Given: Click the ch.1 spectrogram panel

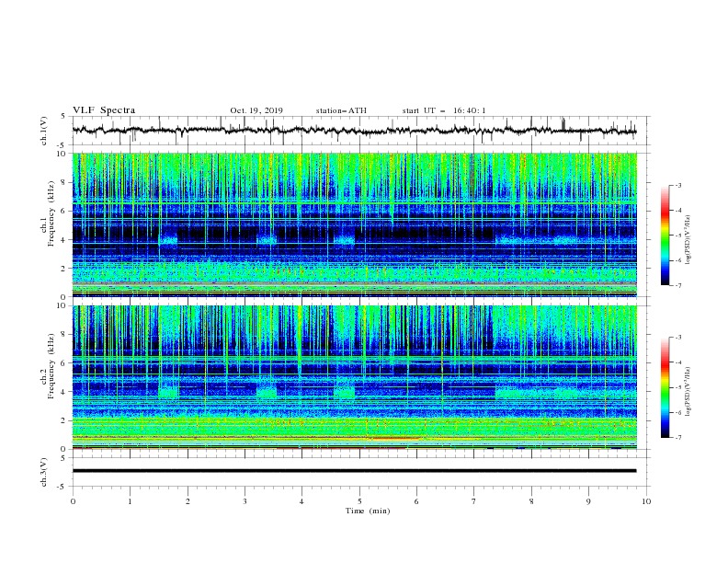Looking at the screenshot, I should click(355, 224).
